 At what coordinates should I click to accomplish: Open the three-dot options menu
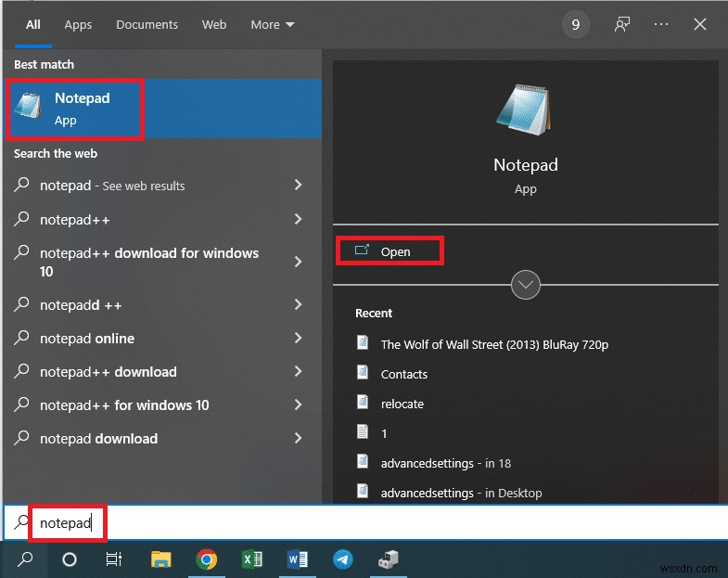pyautogui.click(x=660, y=24)
